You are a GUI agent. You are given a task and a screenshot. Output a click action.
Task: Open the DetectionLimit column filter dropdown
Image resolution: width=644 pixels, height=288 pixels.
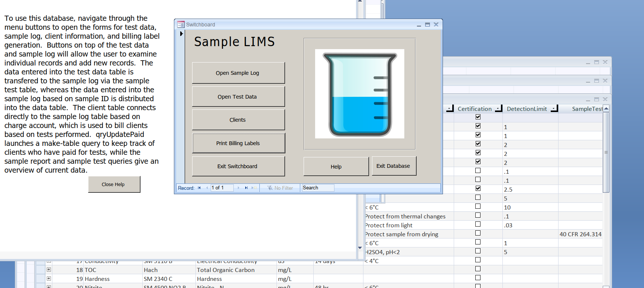(x=554, y=109)
